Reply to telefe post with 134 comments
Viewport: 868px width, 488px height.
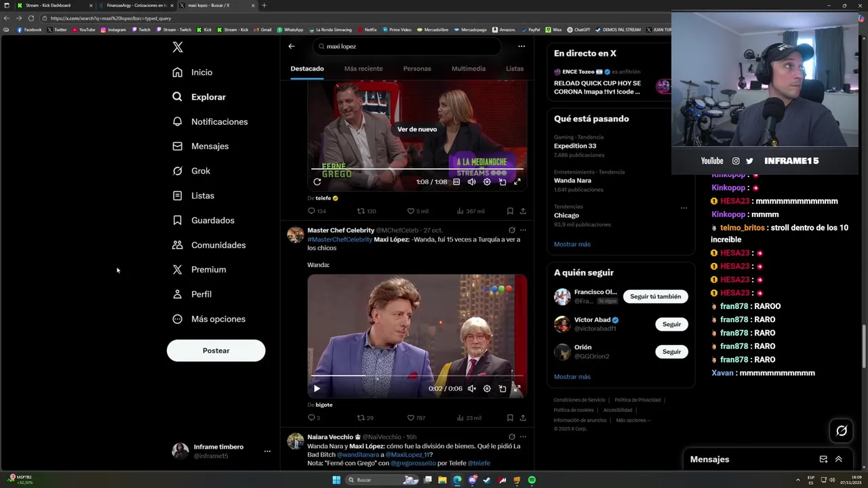(x=317, y=211)
